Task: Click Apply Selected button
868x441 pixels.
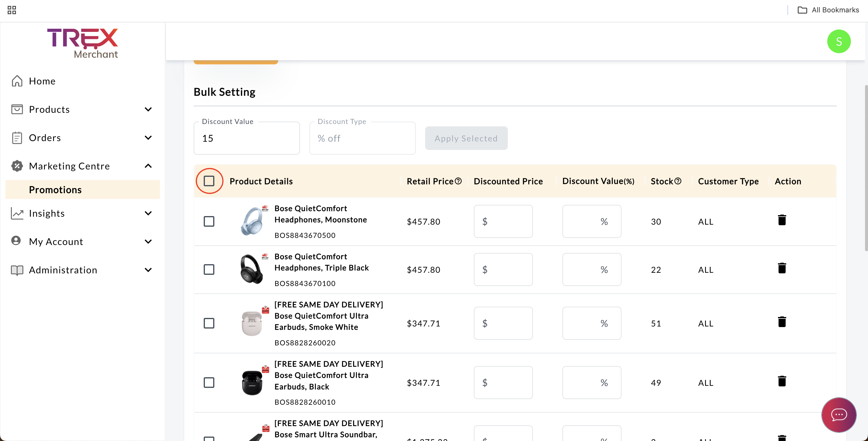Action: [x=466, y=138]
